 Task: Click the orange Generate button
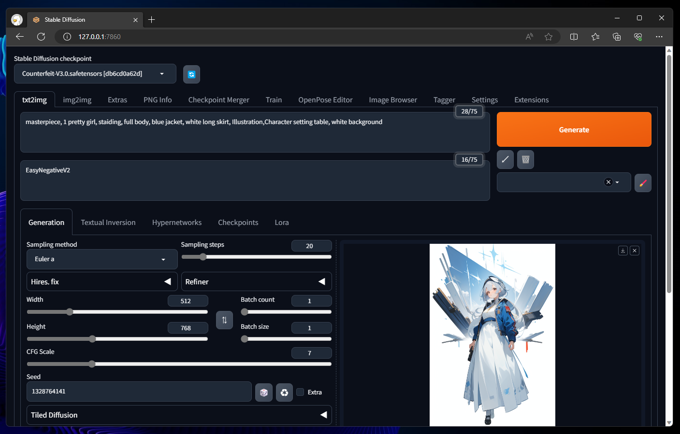point(574,130)
